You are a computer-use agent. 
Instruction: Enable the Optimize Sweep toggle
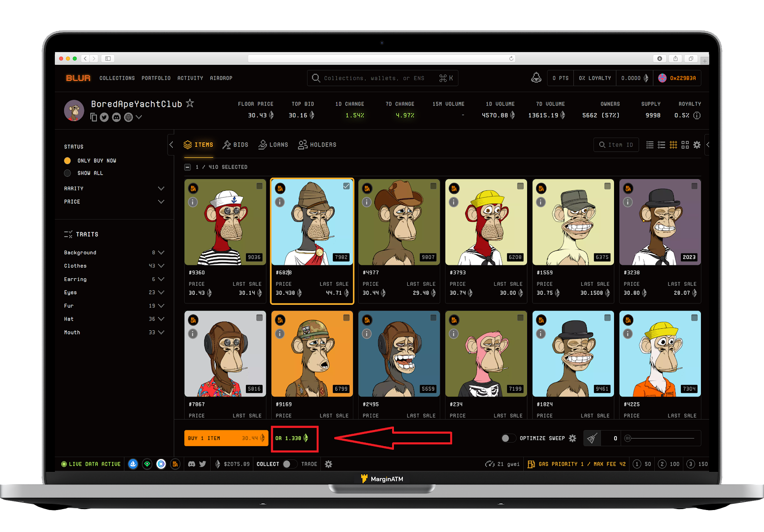[x=509, y=438]
